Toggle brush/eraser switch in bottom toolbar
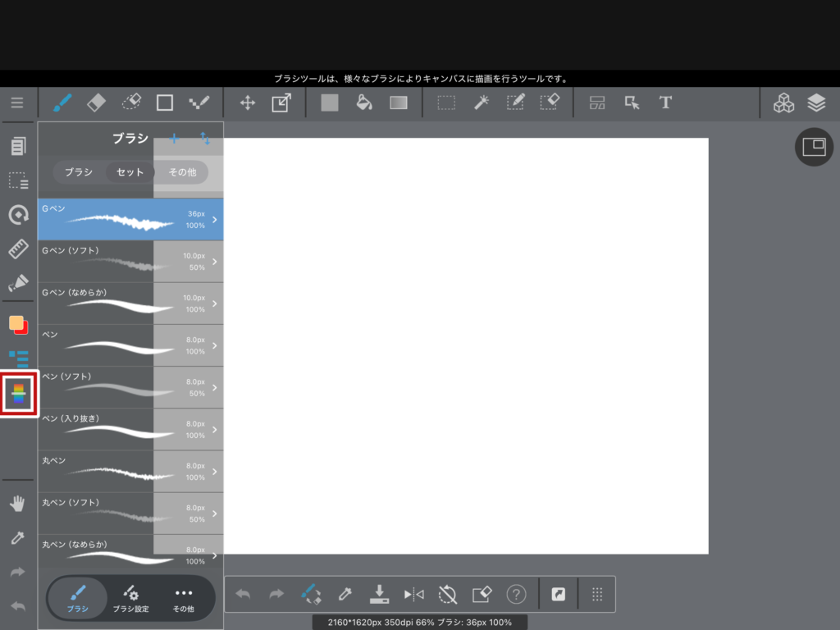Screen dimensions: 840x630 pyautogui.click(x=310, y=594)
